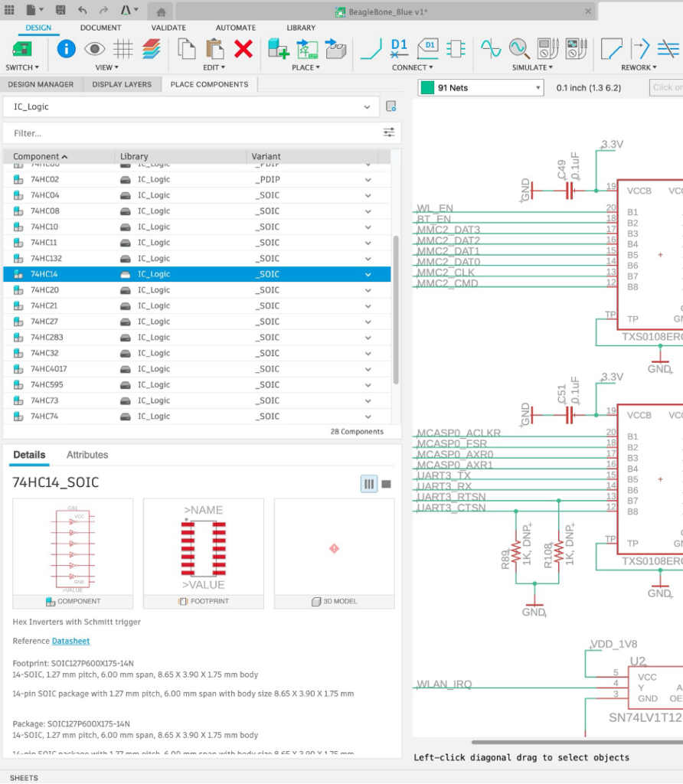Click the add component Place icon
This screenshot has width=683, height=784.
tap(278, 49)
